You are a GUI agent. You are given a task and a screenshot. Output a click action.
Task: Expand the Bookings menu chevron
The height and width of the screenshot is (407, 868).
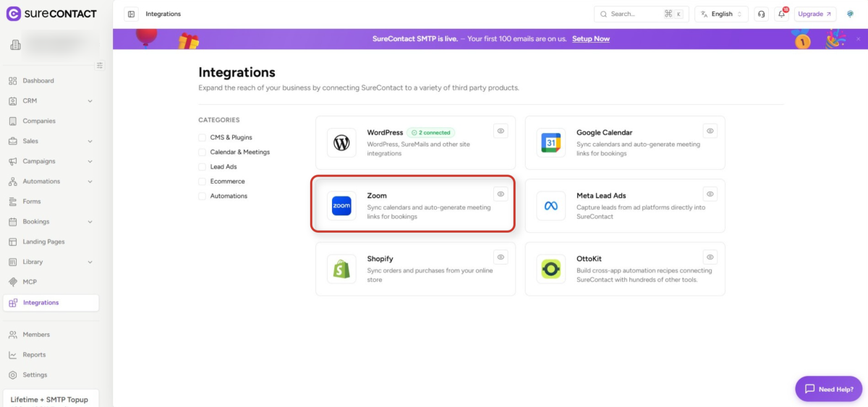pos(90,222)
